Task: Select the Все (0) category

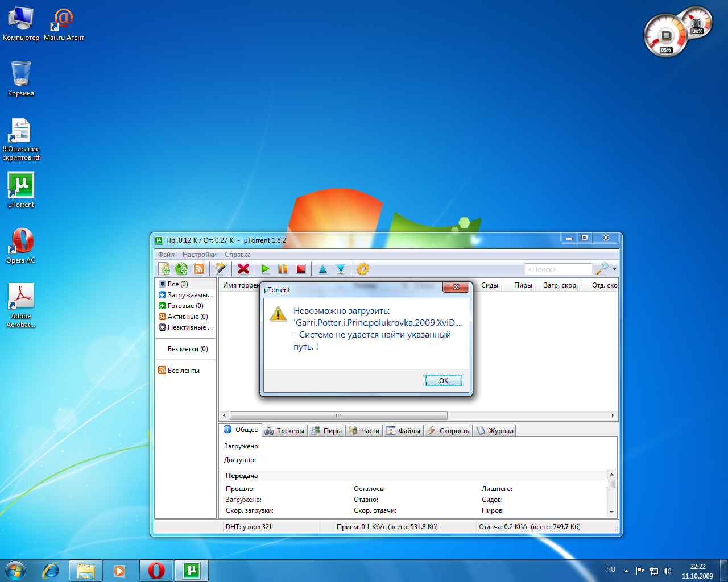Action: 185,284
